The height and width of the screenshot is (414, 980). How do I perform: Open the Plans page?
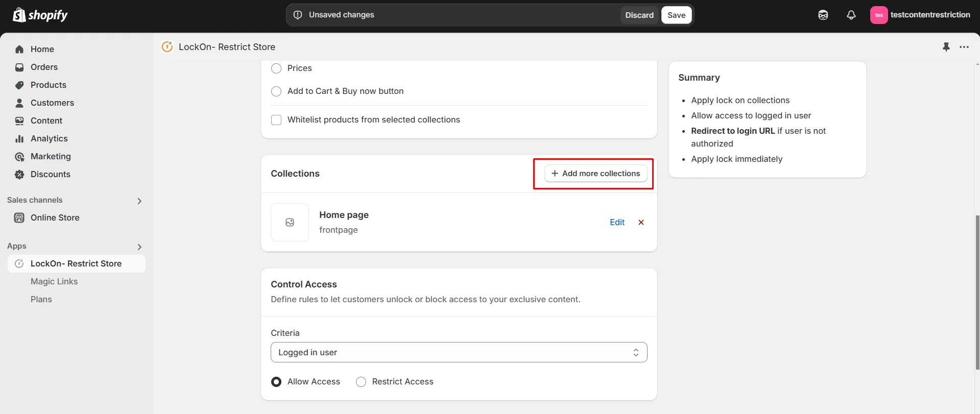point(41,299)
